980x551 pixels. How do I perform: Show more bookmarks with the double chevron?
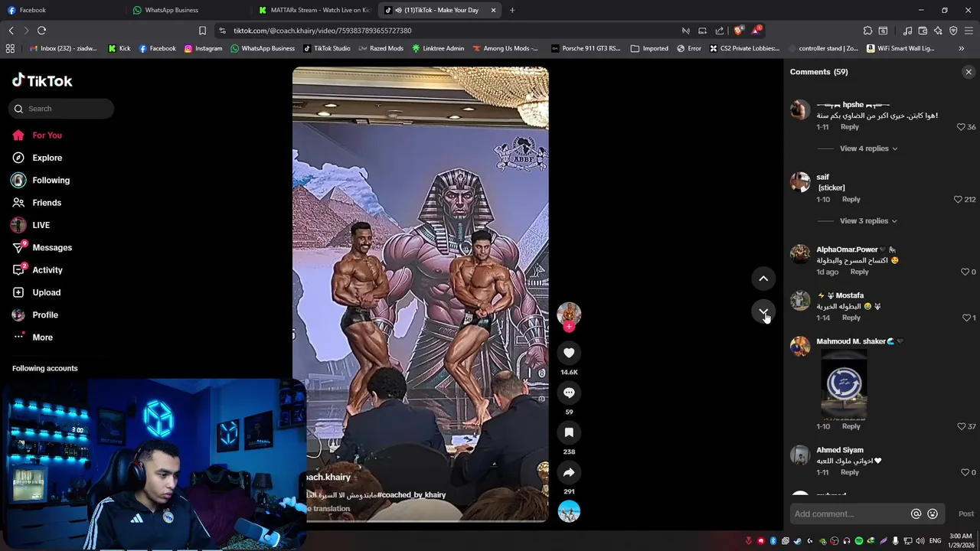[962, 48]
